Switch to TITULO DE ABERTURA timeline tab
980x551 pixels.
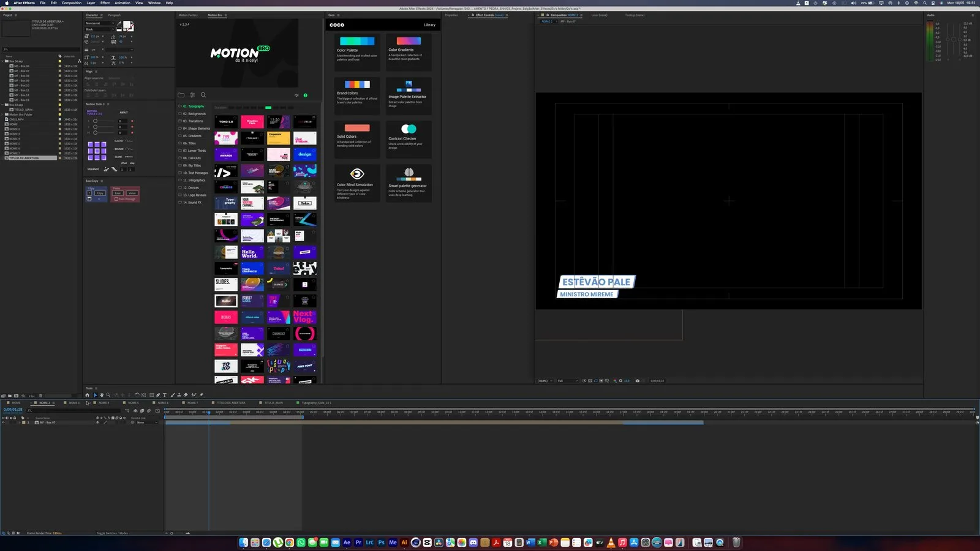point(231,403)
